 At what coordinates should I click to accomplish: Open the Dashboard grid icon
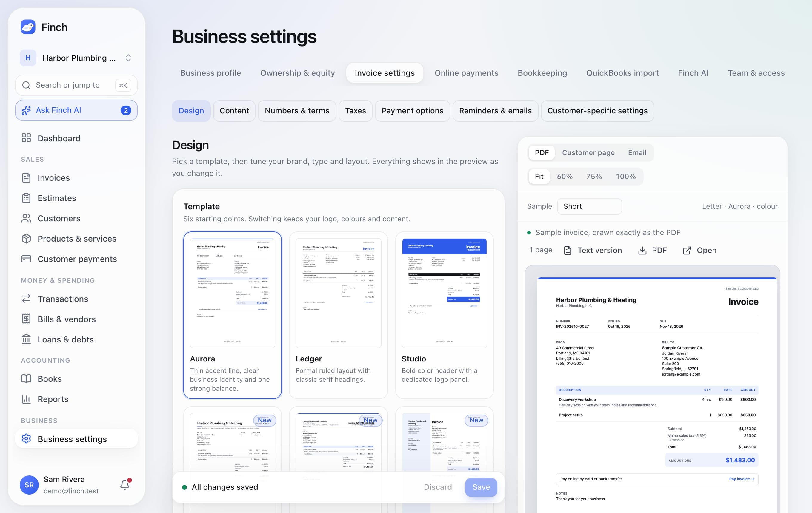(26, 138)
